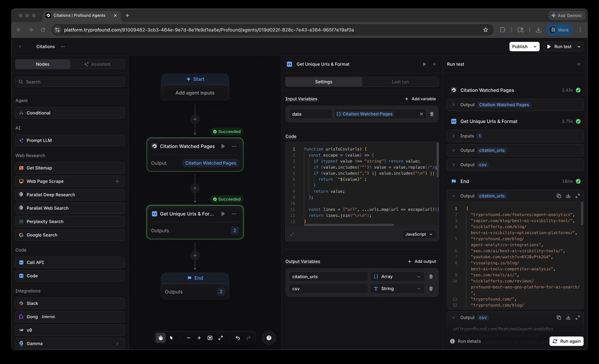The image size is (599, 364).
Task: Click the citation_urls output name field
Action: click(x=328, y=276)
